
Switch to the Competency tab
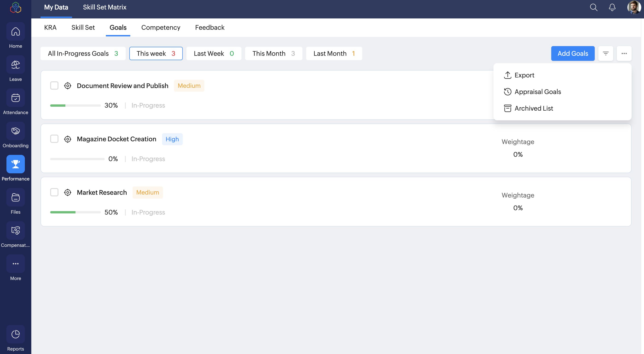tap(160, 27)
